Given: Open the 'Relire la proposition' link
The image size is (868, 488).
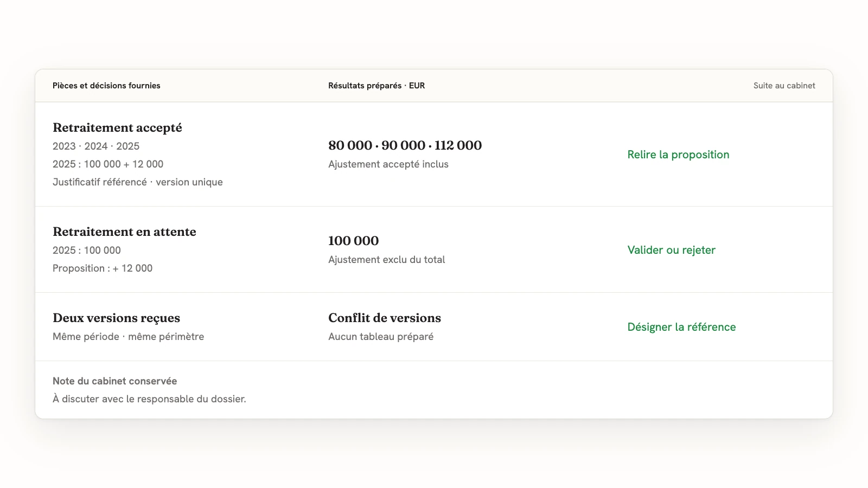Looking at the screenshot, I should pos(678,155).
